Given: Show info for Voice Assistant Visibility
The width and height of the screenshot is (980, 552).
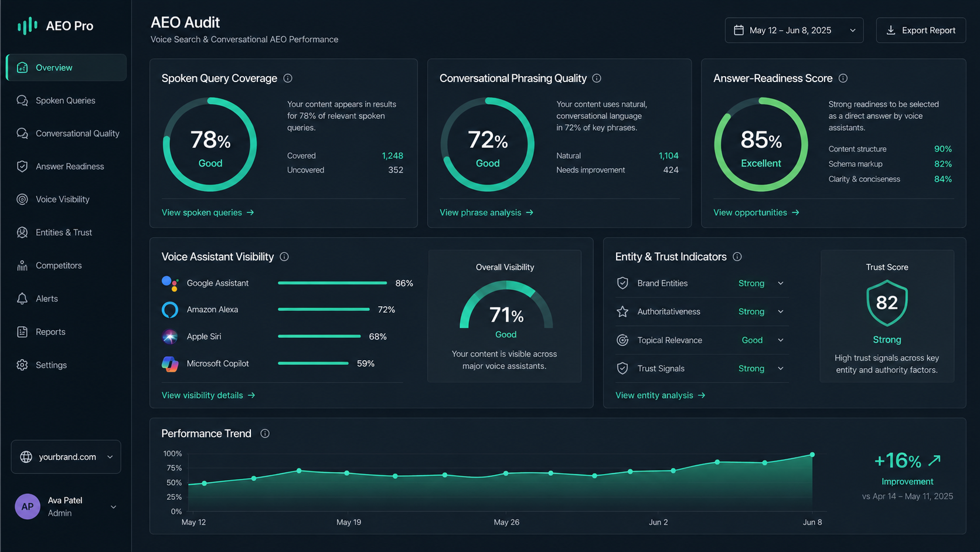Looking at the screenshot, I should coord(284,257).
